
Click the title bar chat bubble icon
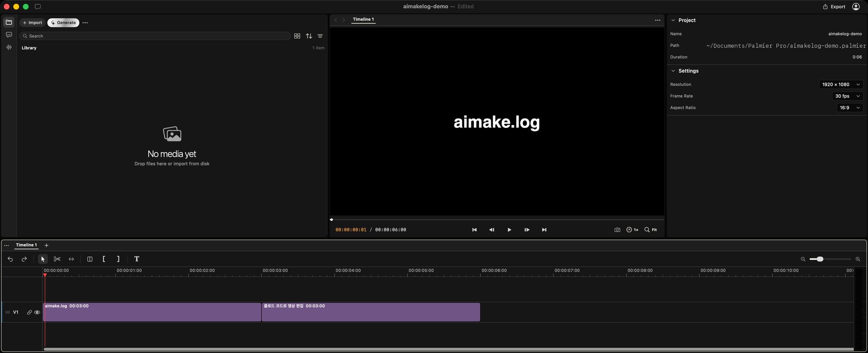pos(38,7)
